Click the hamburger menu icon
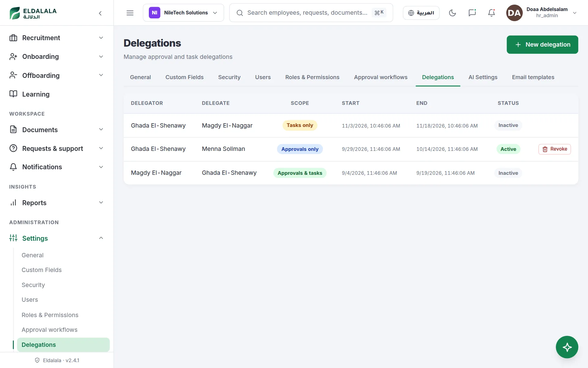Viewport: 588px width, 368px height. pyautogui.click(x=130, y=13)
